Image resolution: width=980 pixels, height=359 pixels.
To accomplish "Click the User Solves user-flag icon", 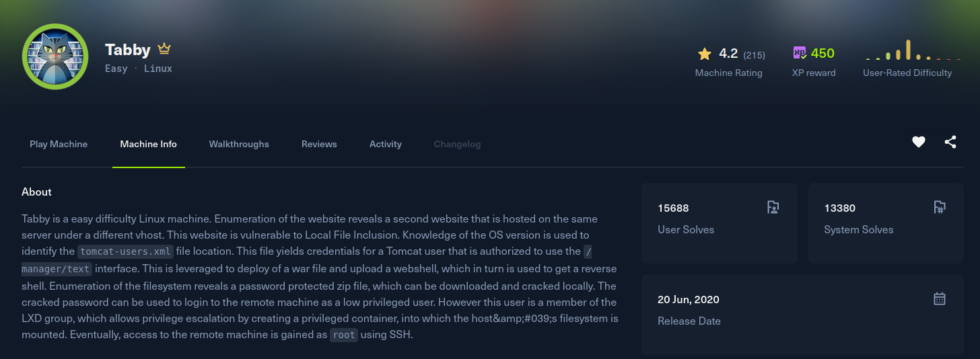I will [773, 207].
